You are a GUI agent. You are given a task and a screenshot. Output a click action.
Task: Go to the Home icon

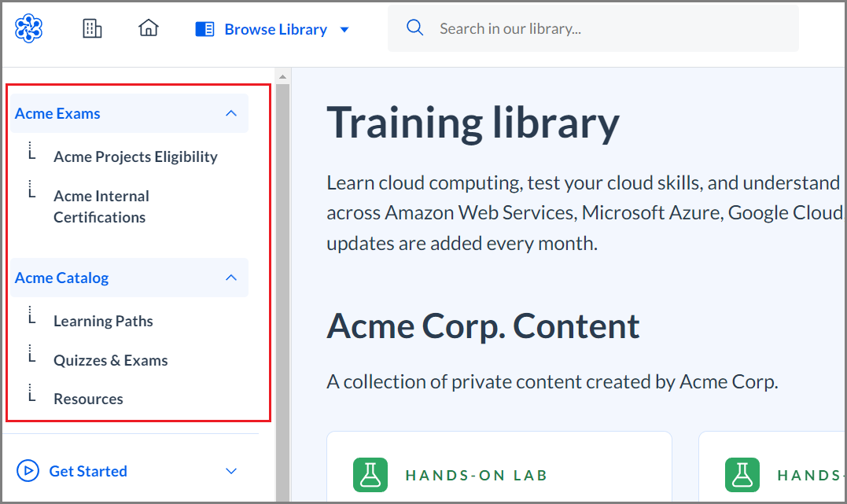coord(148,28)
